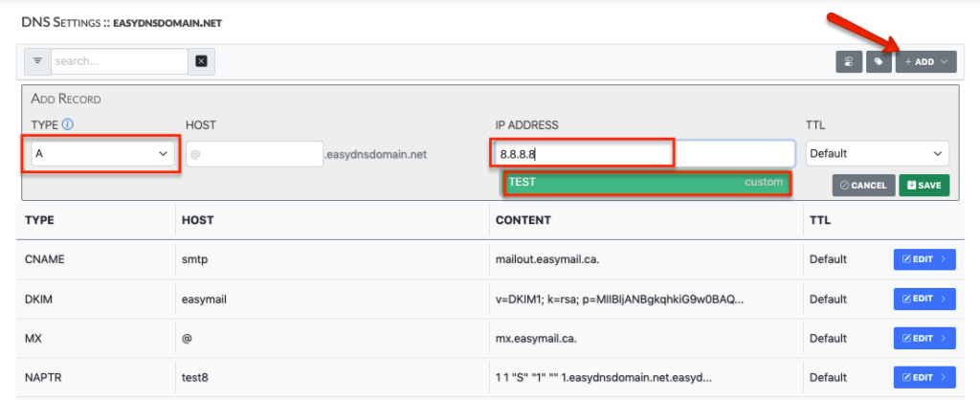
Task: Edit the easymail DKIM record
Action: [924, 299]
